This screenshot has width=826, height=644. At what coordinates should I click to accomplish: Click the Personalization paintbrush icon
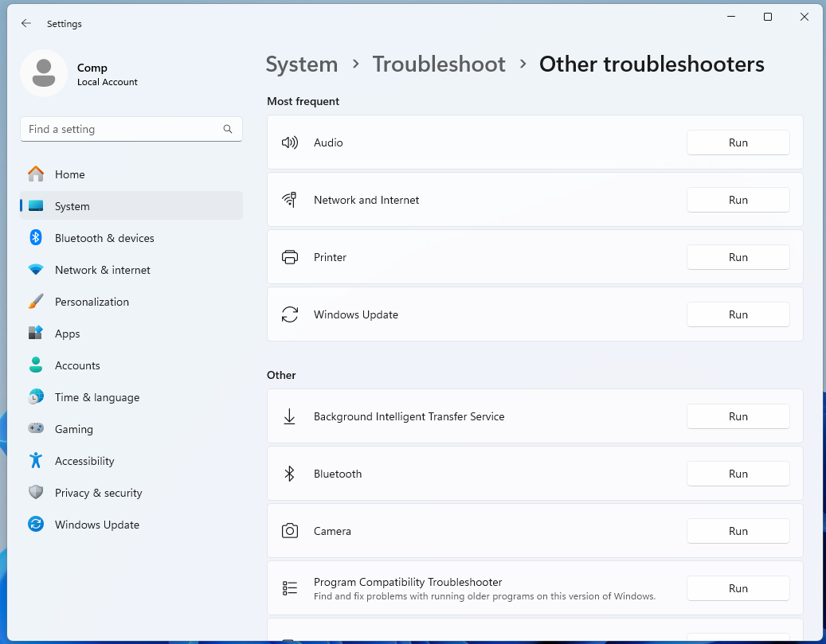(x=36, y=301)
